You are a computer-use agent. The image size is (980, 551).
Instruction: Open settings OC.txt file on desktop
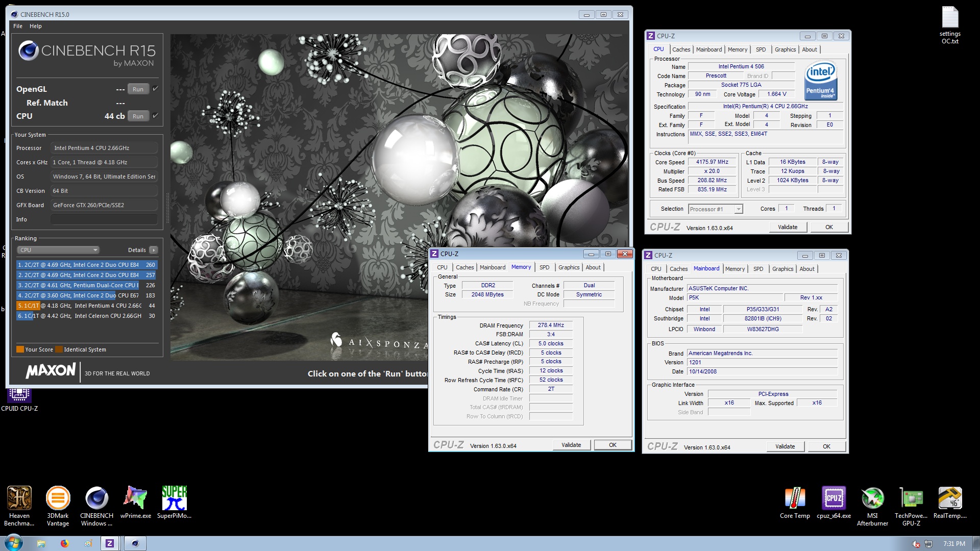[x=950, y=26]
